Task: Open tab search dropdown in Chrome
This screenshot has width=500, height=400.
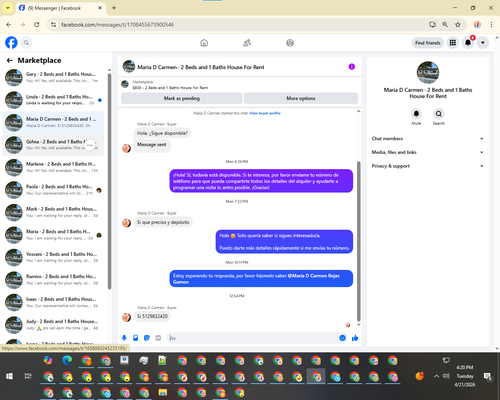Action: pyautogui.click(x=8, y=8)
